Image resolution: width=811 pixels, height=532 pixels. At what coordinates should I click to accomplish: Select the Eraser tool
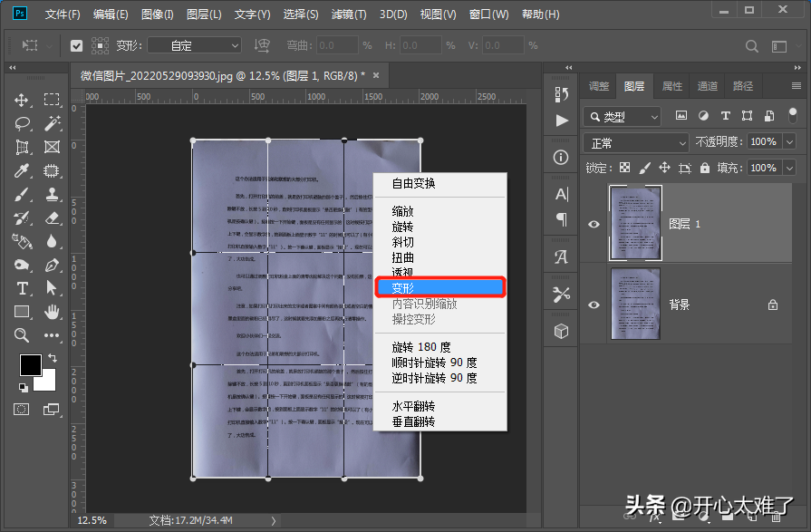pyautogui.click(x=52, y=218)
